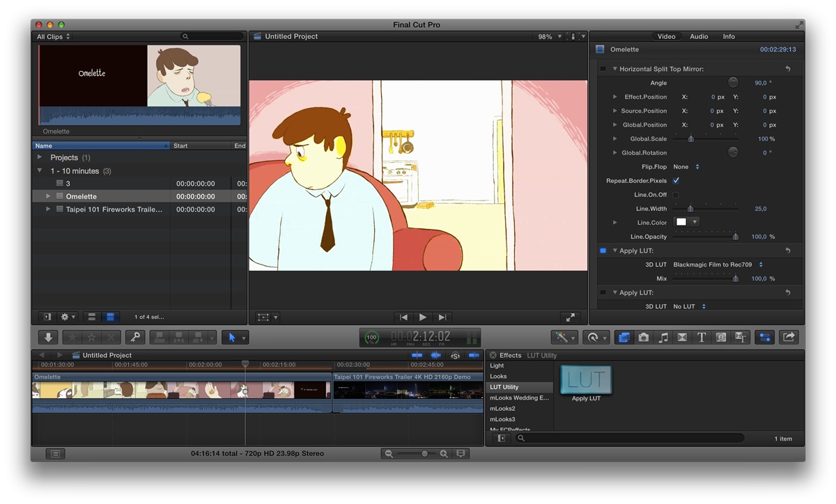
Task: Toggle the second Apply LUT effect checkbox
Action: 603,292
